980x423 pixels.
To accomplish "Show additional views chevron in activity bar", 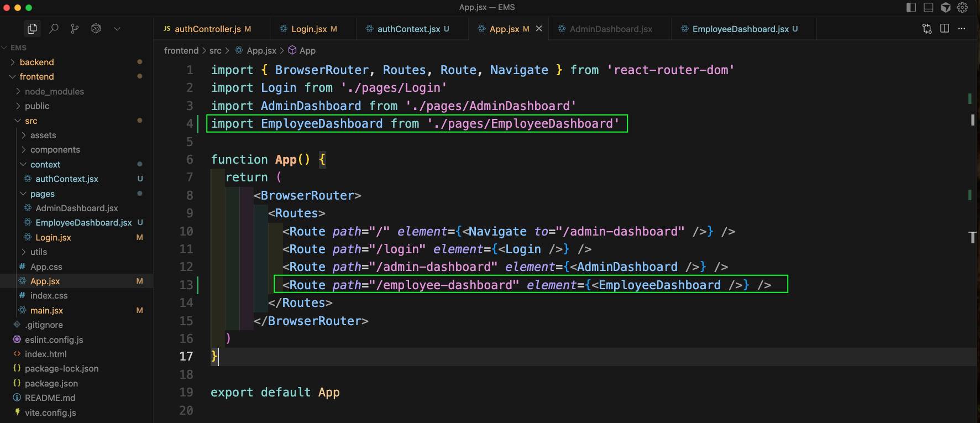I will (117, 29).
